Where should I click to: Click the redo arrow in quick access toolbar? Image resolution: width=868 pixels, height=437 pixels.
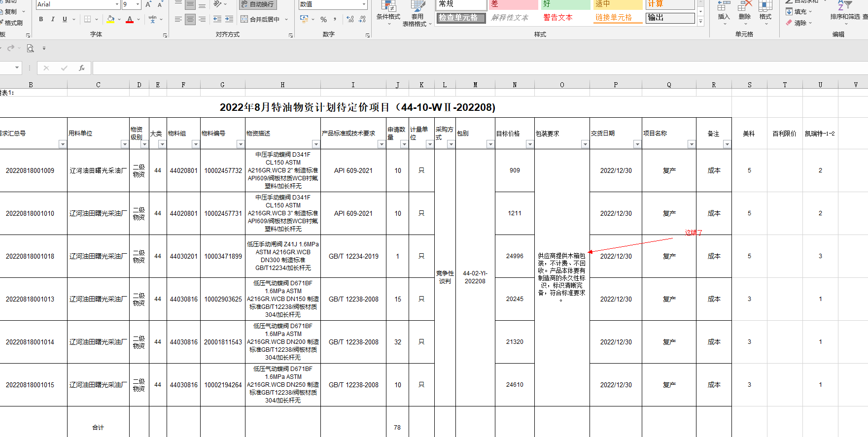[11, 48]
